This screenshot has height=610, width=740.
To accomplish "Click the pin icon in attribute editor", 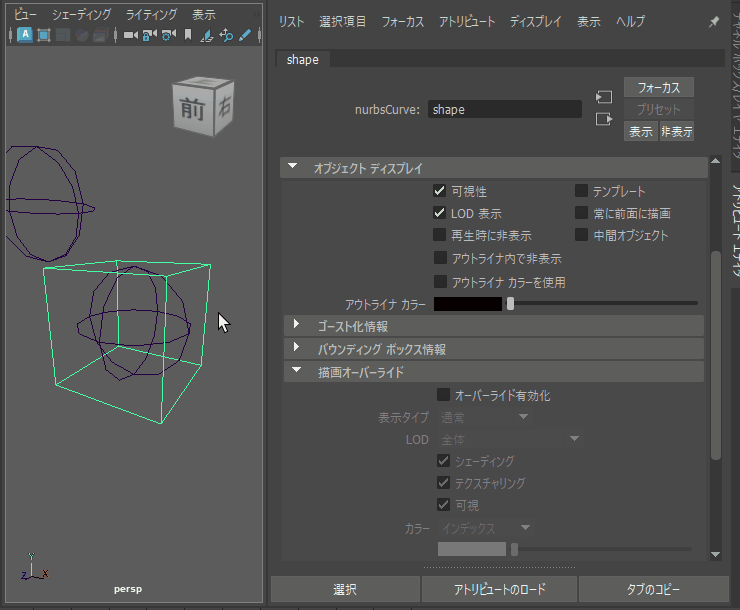I will [x=713, y=21].
